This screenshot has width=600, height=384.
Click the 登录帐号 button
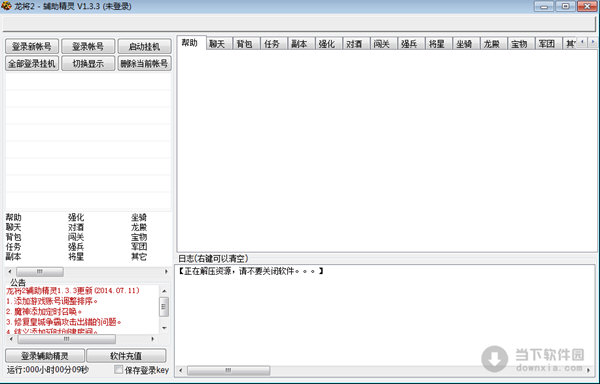88,46
